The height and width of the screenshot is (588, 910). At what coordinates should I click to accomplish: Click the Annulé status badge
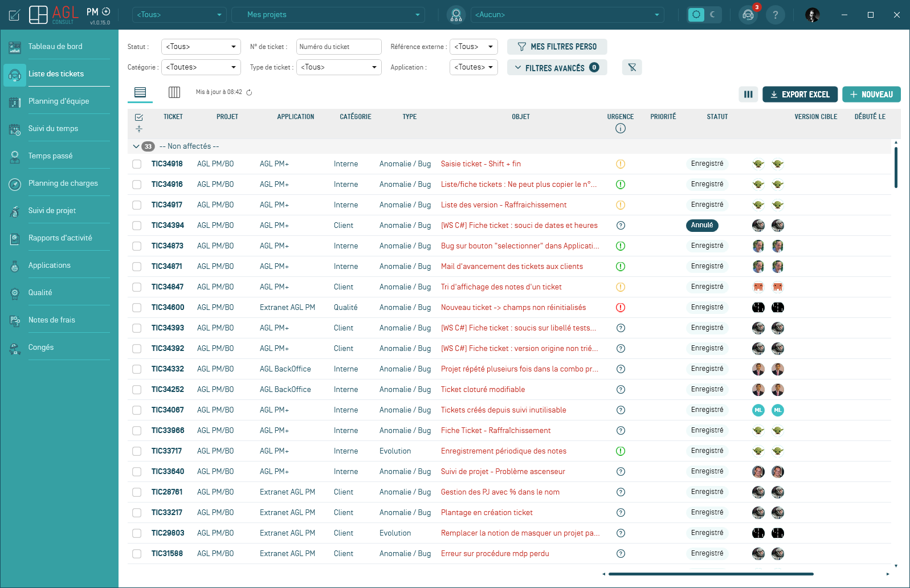point(702,226)
